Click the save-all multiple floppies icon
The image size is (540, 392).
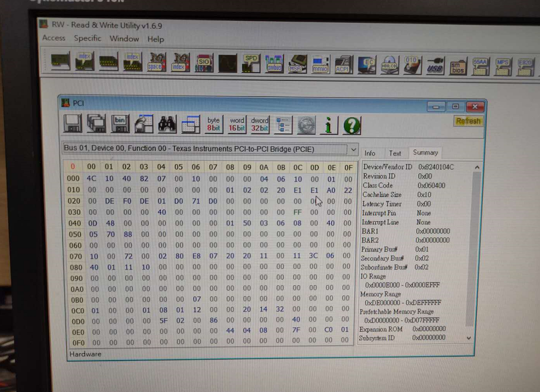tap(97, 124)
